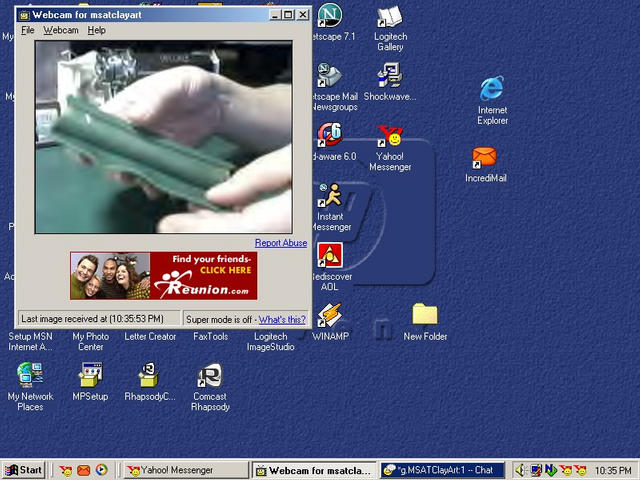Open the Webcam menu
The width and height of the screenshot is (640, 480).
click(61, 30)
